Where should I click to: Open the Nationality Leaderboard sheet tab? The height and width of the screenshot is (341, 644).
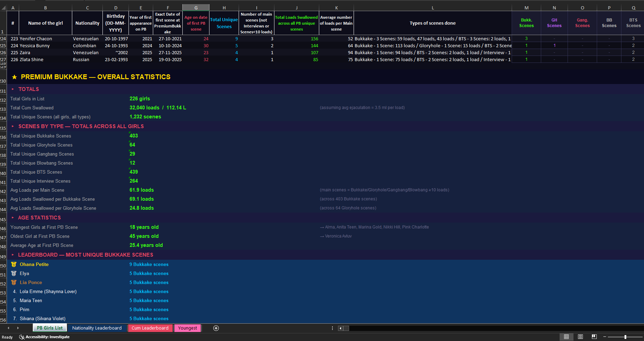(97, 328)
